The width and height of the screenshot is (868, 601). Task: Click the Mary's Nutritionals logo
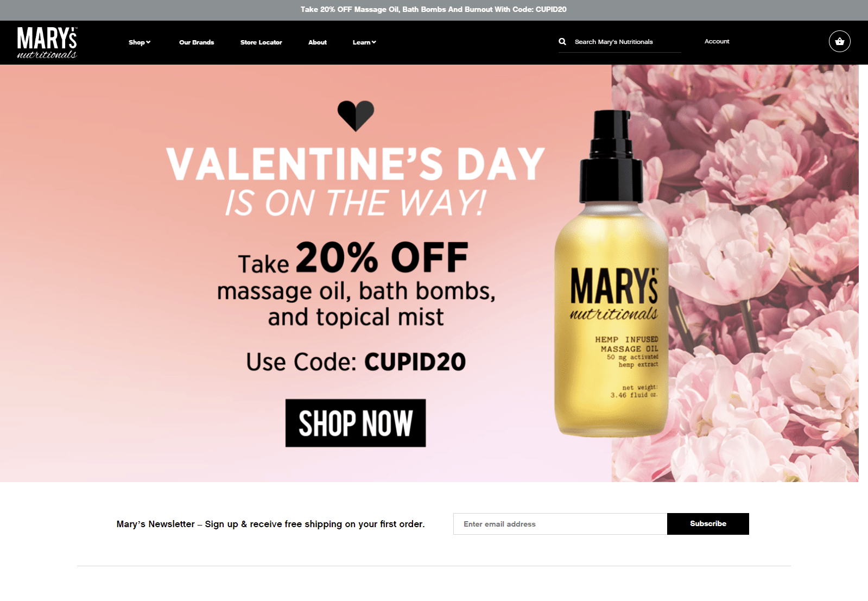(x=47, y=42)
